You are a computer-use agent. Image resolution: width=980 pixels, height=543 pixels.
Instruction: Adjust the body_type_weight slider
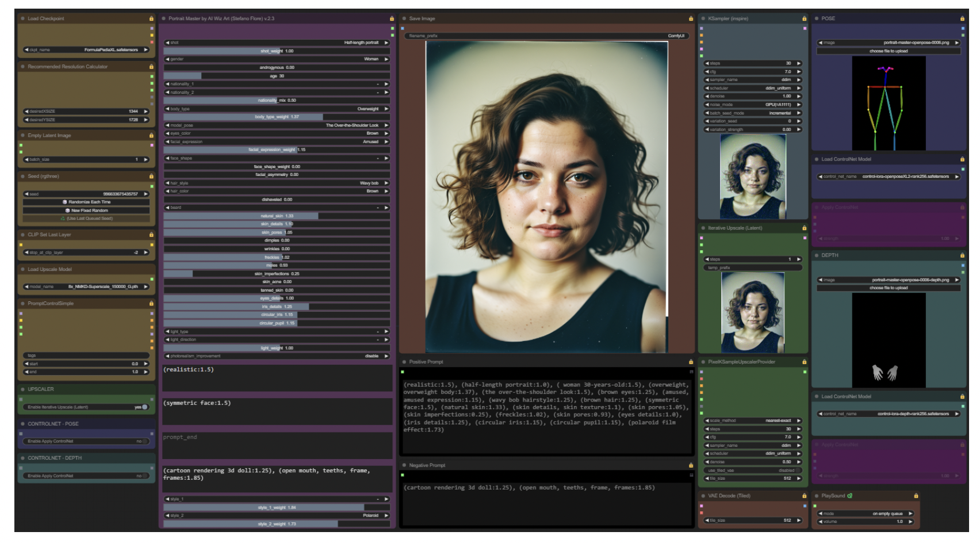coord(277,117)
